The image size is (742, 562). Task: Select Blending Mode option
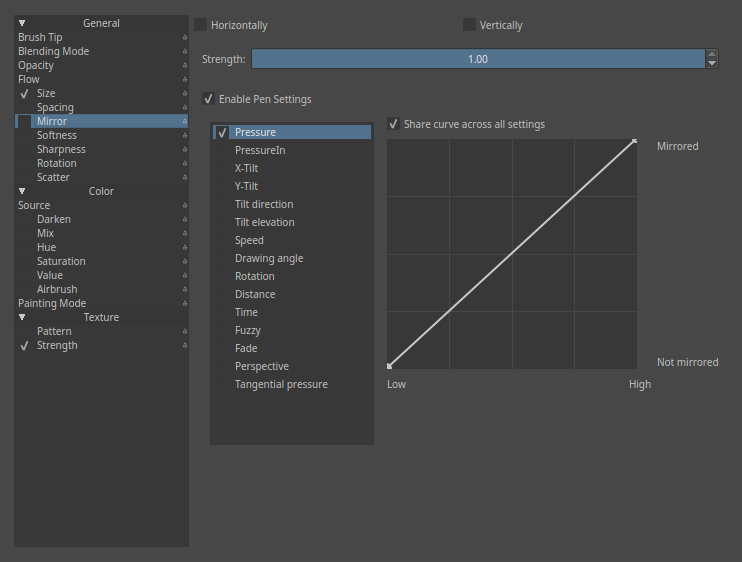click(53, 51)
